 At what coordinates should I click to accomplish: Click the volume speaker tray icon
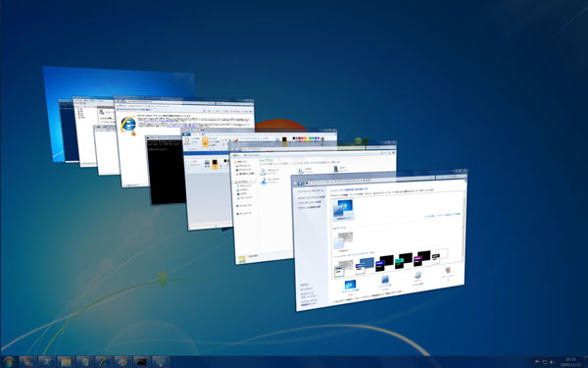[x=552, y=362]
